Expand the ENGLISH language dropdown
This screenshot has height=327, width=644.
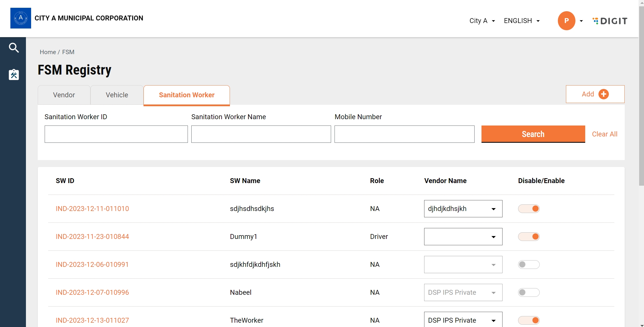(522, 21)
